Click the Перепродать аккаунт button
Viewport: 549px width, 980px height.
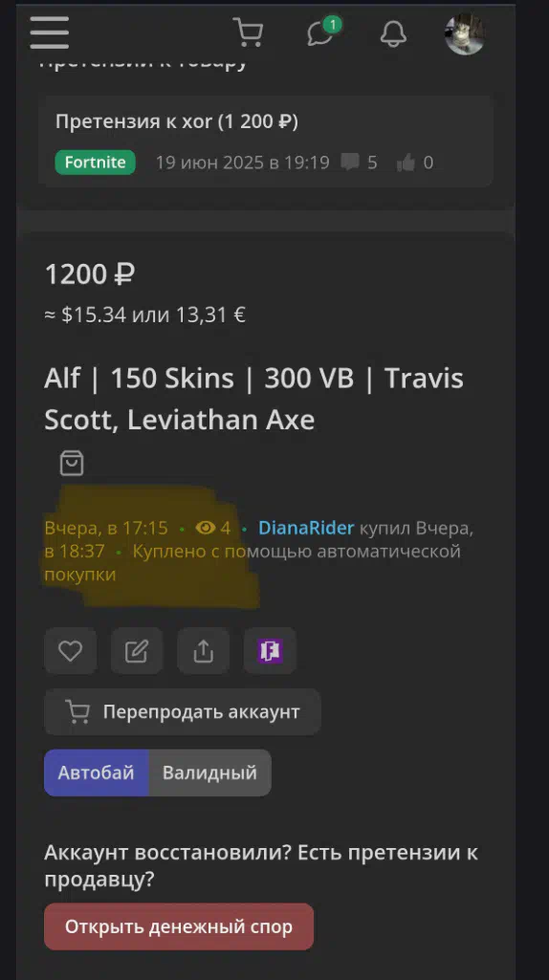[183, 712]
